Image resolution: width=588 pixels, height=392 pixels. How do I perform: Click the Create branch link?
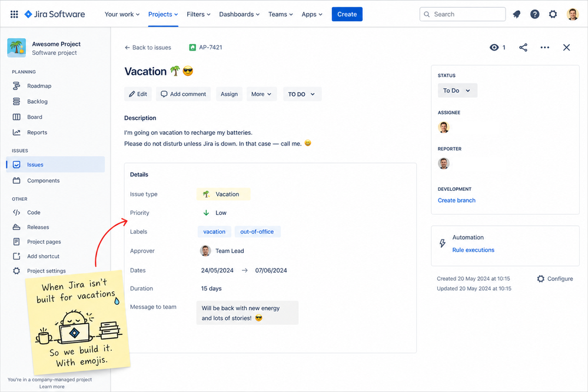(x=456, y=200)
